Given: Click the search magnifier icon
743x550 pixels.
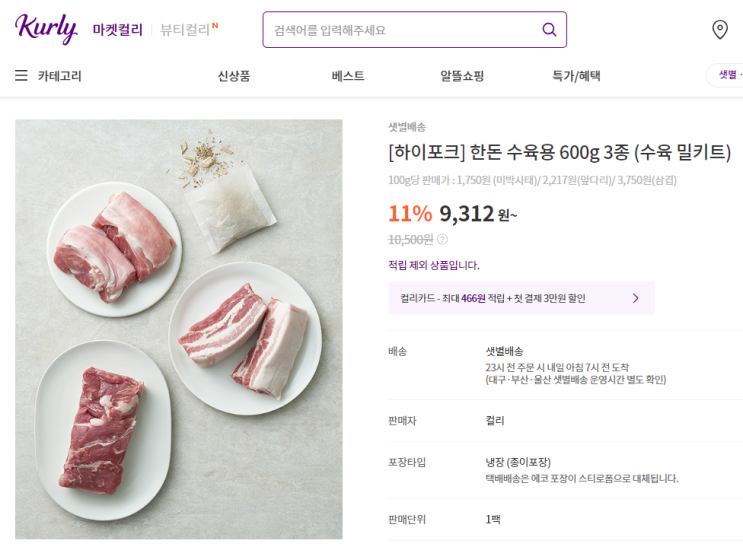Looking at the screenshot, I should (549, 30).
